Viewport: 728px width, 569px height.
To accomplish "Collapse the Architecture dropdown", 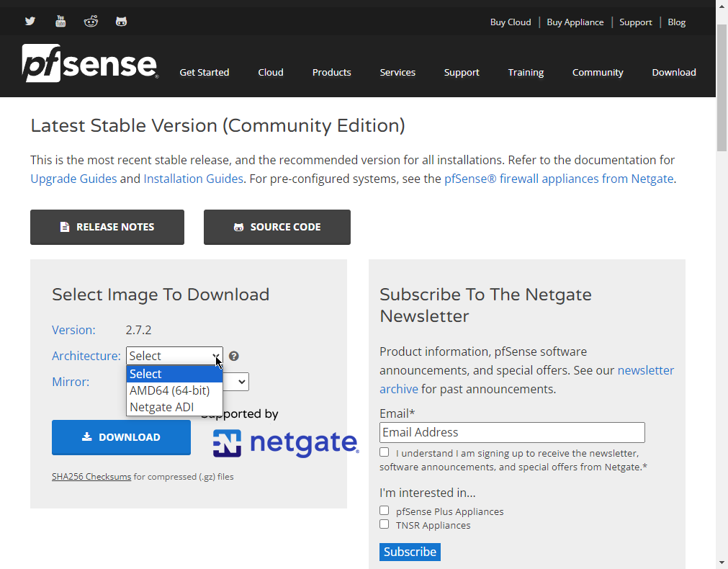I will [174, 357].
